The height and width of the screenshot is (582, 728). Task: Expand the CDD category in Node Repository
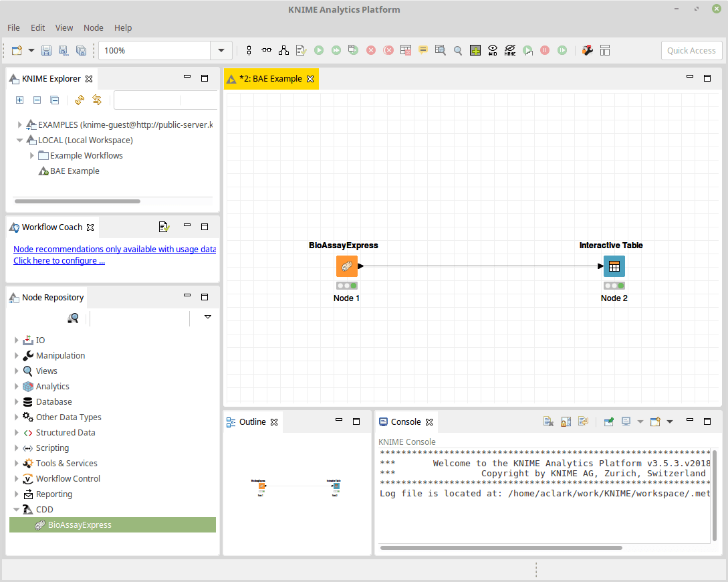15,509
